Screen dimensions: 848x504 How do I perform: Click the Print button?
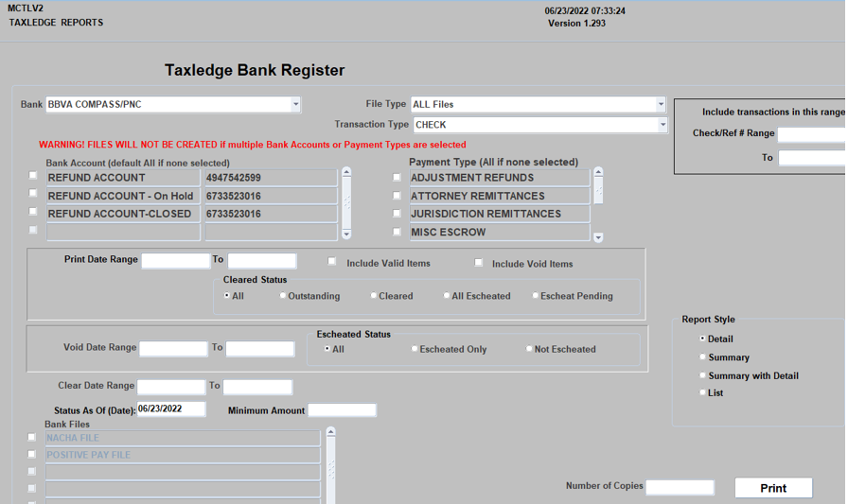pos(773,488)
